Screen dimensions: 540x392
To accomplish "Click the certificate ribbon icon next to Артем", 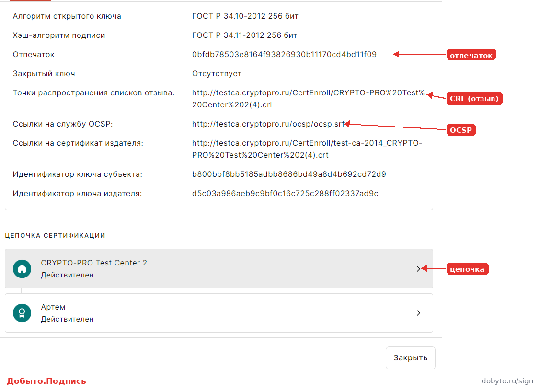I will click(x=22, y=313).
